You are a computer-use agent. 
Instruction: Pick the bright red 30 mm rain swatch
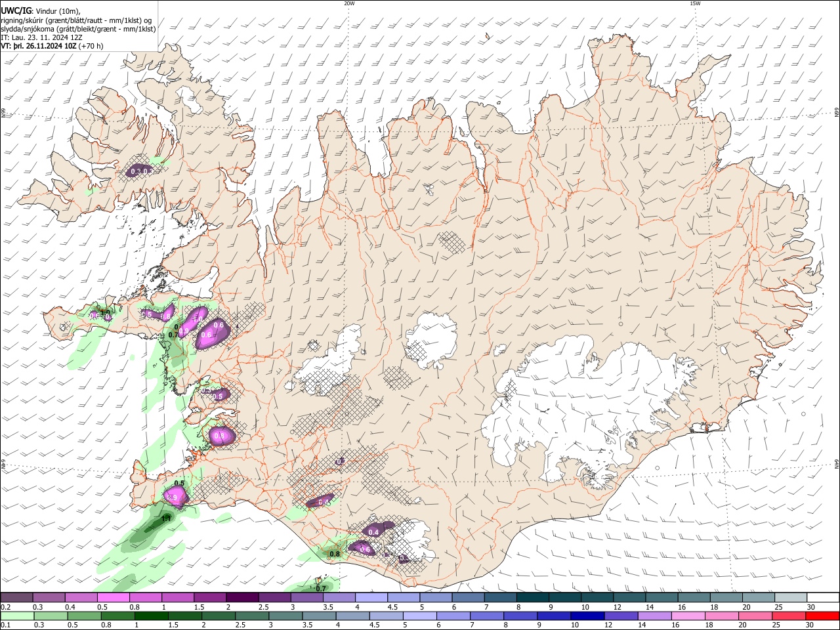tap(822, 616)
